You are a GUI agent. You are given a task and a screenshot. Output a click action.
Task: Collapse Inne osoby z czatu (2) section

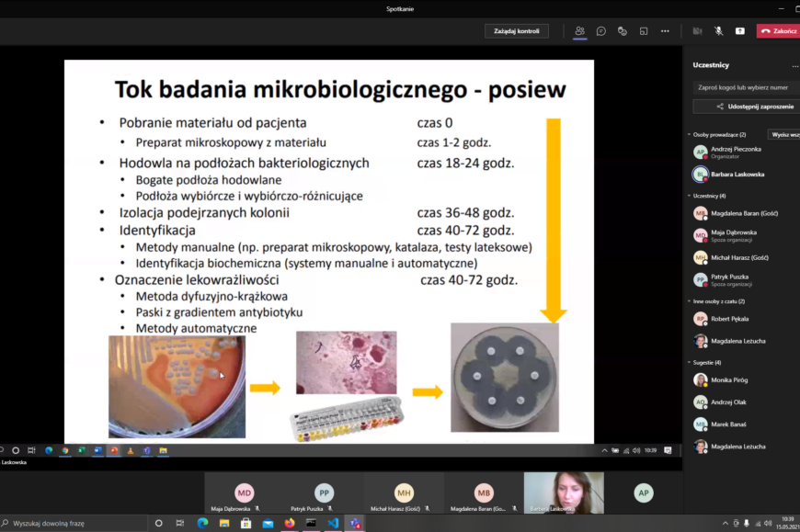[x=689, y=301]
